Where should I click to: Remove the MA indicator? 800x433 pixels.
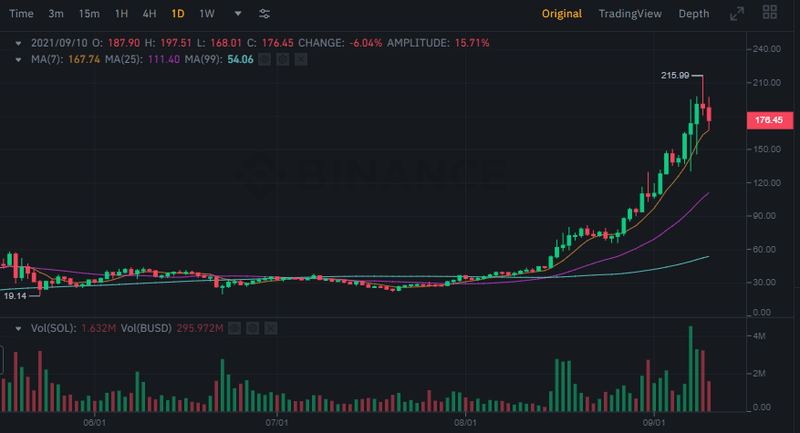tap(301, 60)
